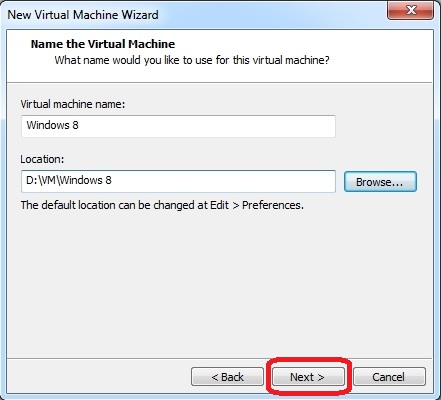Image resolution: width=441 pixels, height=400 pixels.
Task: Click the word "Preferences." in the hint
Action: pos(273,205)
